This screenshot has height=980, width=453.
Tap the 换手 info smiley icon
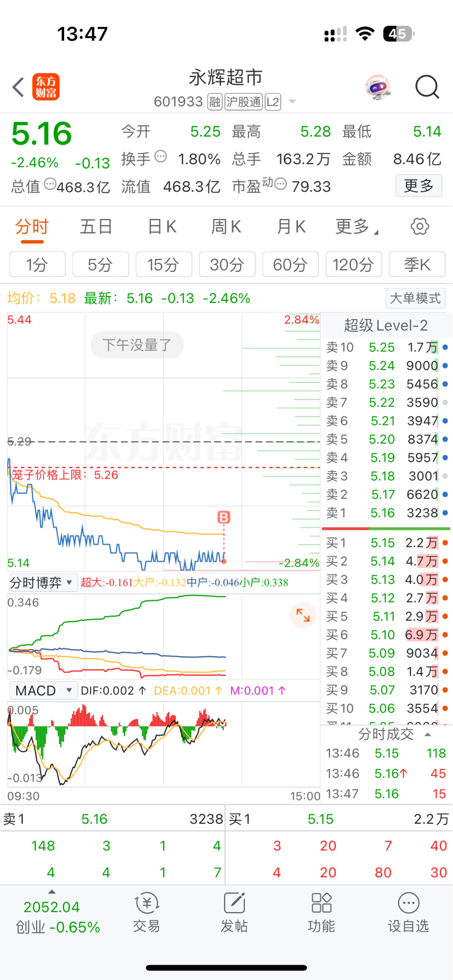point(161,157)
